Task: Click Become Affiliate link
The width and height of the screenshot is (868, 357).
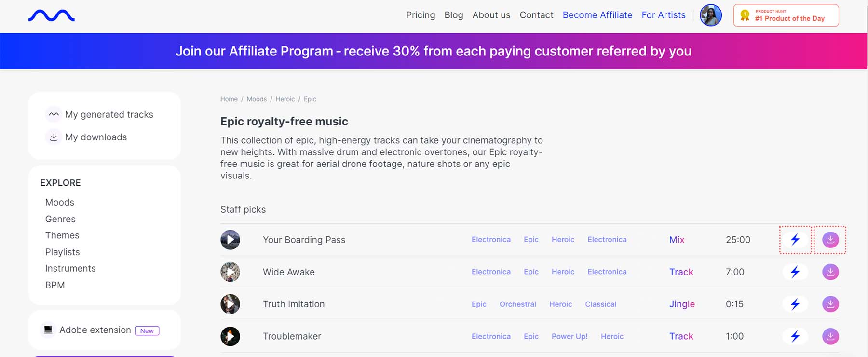Action: tap(597, 15)
